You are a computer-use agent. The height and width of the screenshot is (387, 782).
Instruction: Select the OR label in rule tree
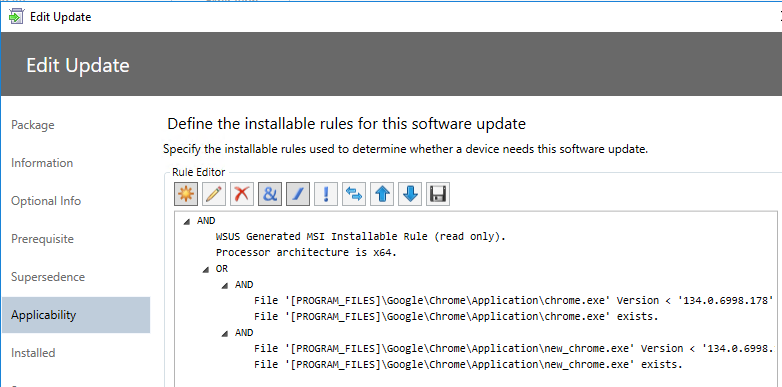pyautogui.click(x=221, y=269)
